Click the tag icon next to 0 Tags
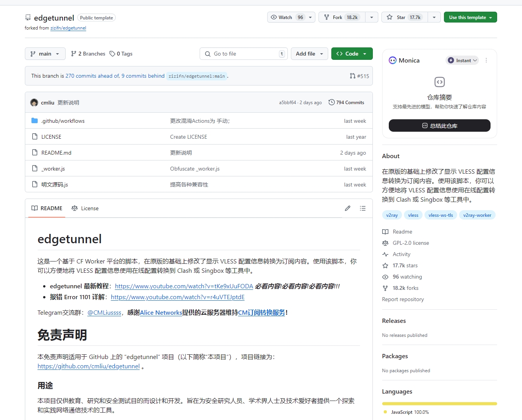The height and width of the screenshot is (420, 522). pos(112,54)
